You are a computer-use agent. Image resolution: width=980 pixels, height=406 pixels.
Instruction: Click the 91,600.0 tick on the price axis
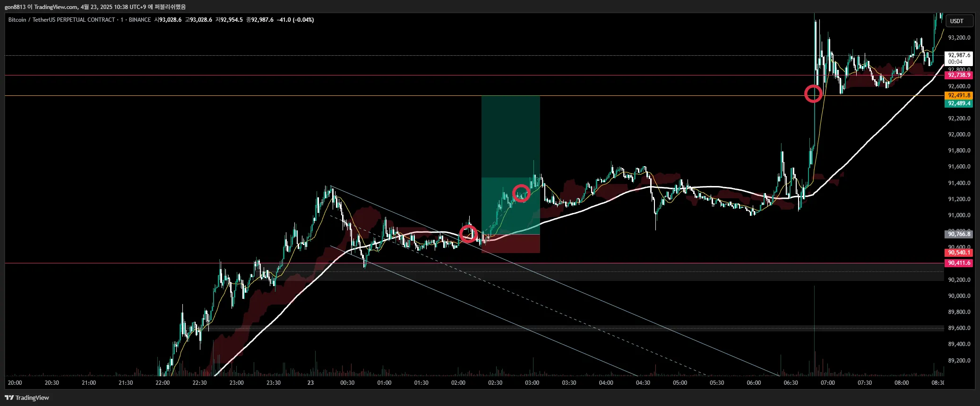pyautogui.click(x=959, y=167)
